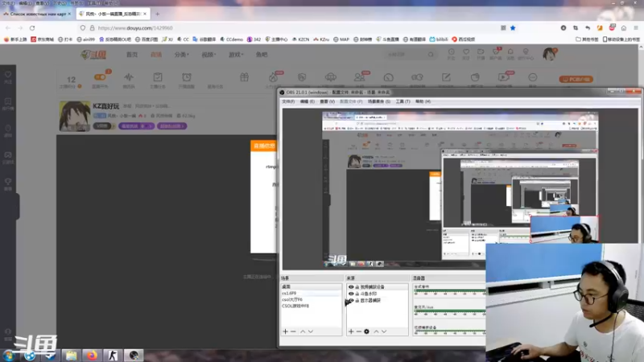Click the Douyu search magnifier icon

coord(431,54)
